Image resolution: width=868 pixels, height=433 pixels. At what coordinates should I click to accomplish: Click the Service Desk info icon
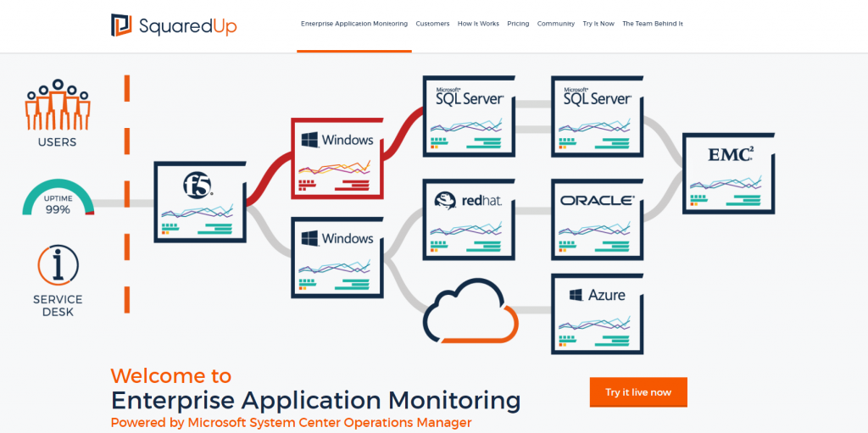(58, 265)
